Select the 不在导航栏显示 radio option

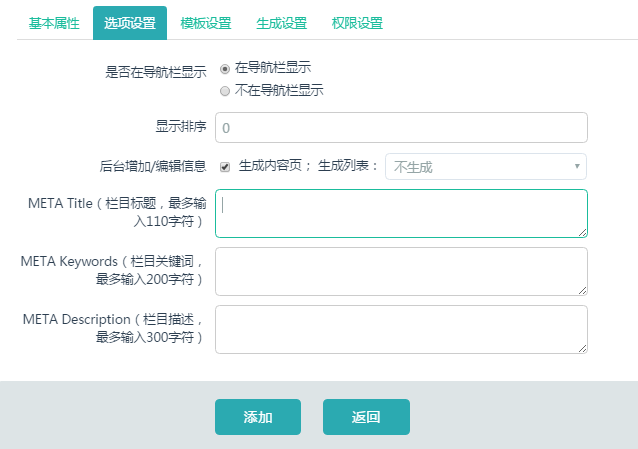point(225,91)
